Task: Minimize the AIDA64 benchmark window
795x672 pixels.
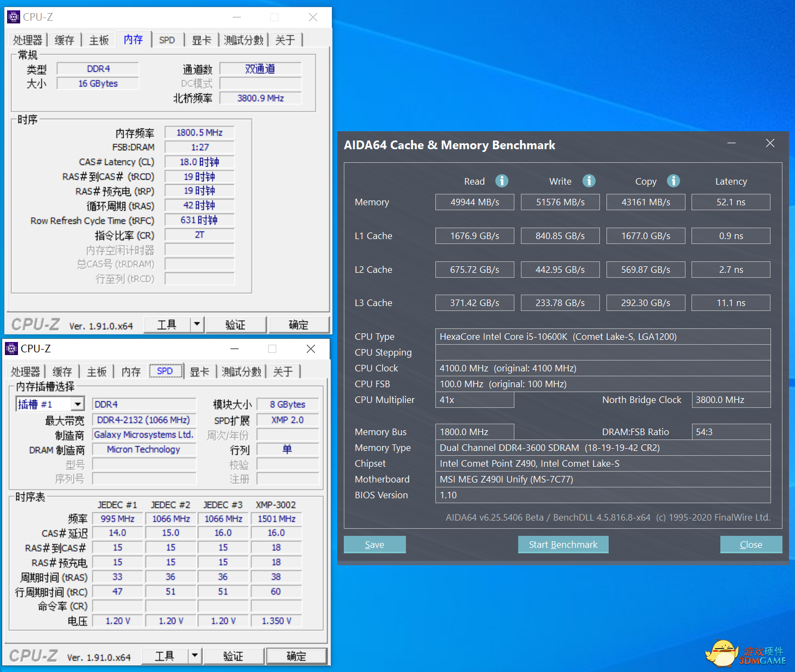Action: (732, 143)
